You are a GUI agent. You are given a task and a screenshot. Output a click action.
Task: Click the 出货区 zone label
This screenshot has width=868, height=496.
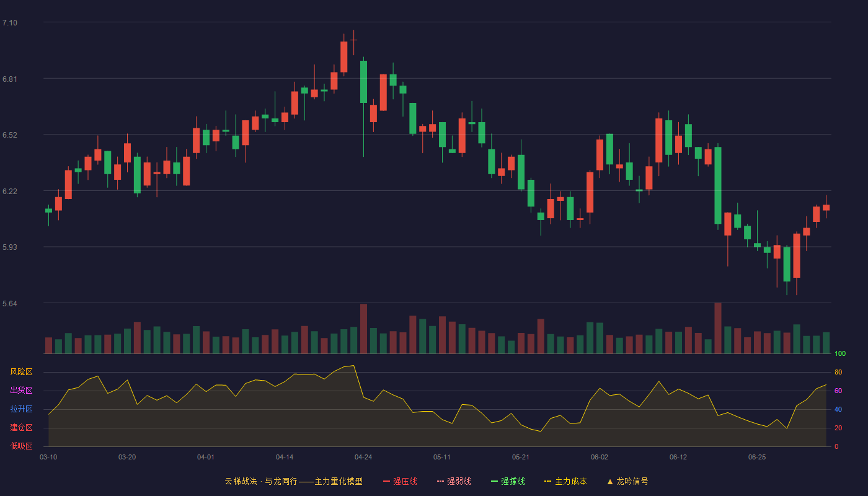21,391
